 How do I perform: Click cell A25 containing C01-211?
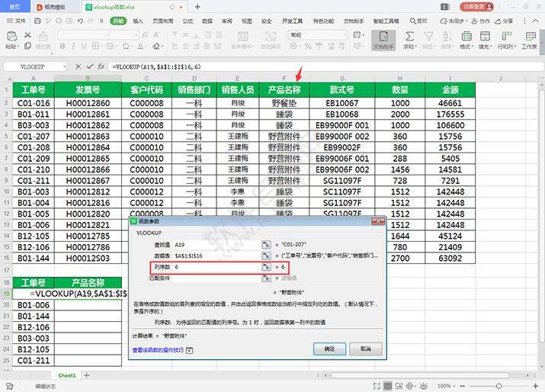pyautogui.click(x=34, y=360)
